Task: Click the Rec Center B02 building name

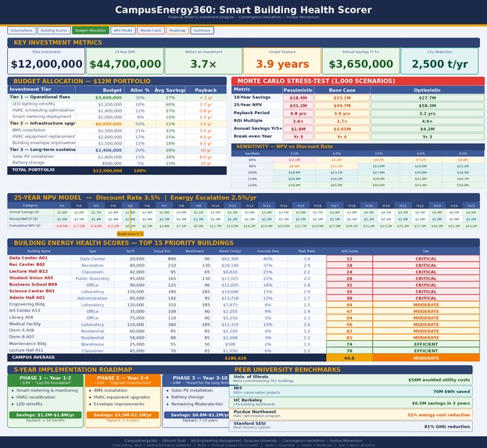Action: [27, 264]
